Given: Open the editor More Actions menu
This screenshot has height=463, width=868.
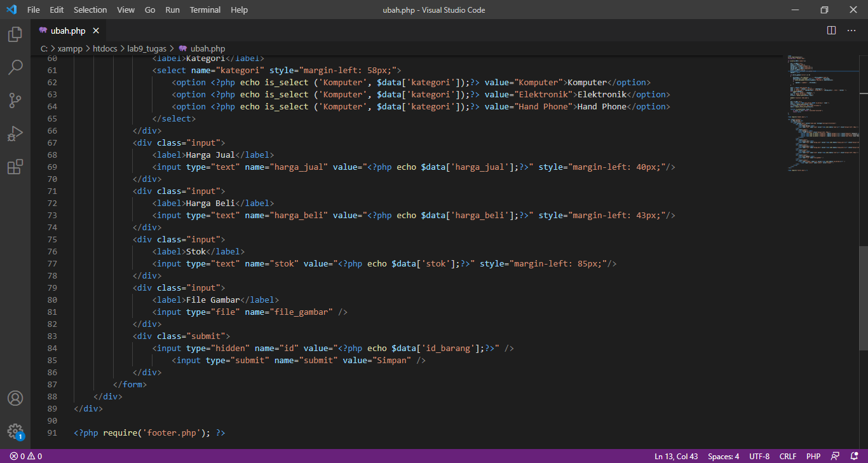Looking at the screenshot, I should pos(851,30).
